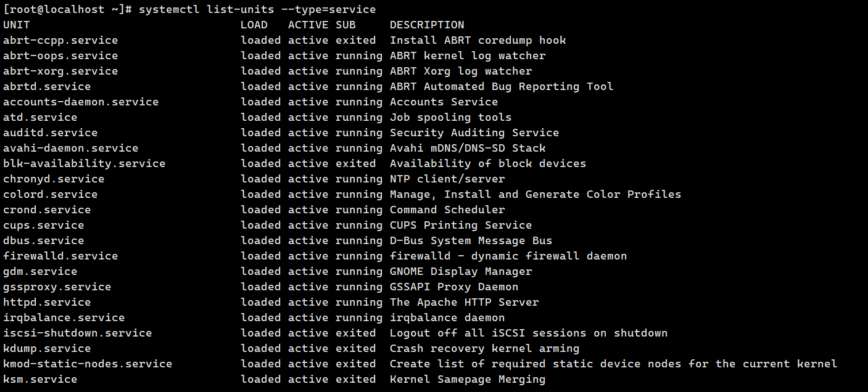
Task: Click "GNOME Display Manager" description text
Action: (x=461, y=271)
